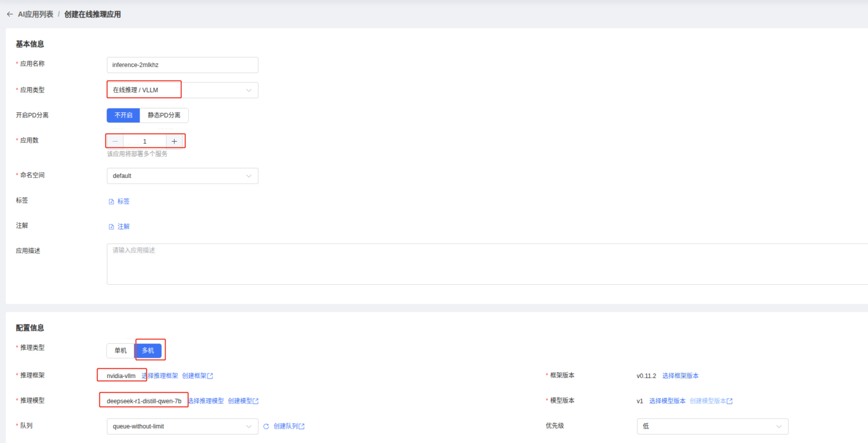Viewport: 868px width, 443px height.
Task: Open the 队列 queue-without-limit dropdown
Action: pyautogui.click(x=182, y=427)
